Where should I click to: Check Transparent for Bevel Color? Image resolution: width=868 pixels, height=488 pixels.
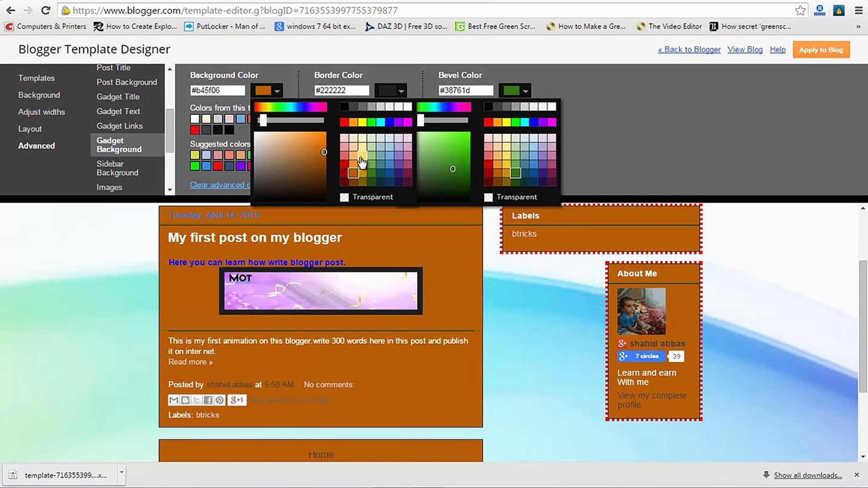488,197
